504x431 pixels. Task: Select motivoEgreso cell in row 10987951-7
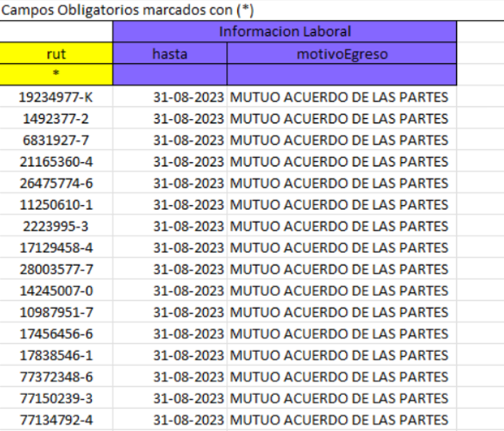(x=342, y=312)
